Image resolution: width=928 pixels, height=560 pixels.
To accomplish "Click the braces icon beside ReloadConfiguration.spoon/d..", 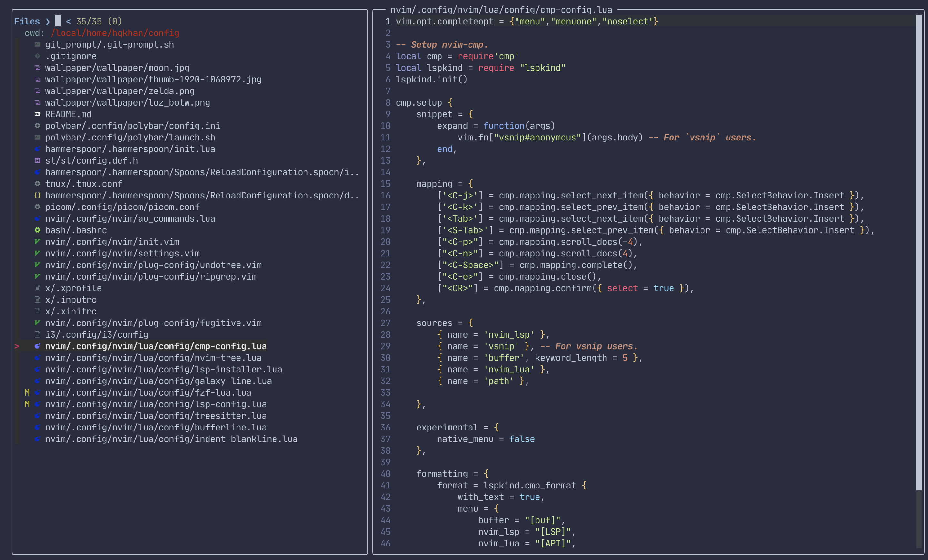I will (x=37, y=196).
